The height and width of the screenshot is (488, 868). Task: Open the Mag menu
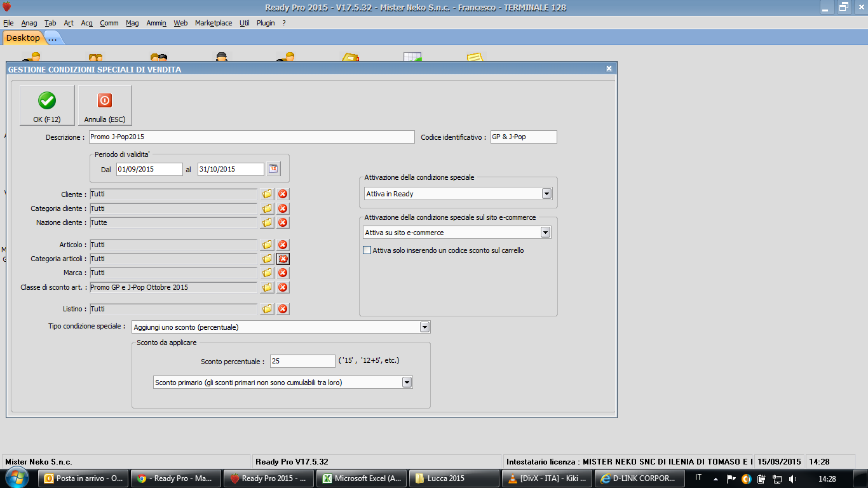point(132,23)
